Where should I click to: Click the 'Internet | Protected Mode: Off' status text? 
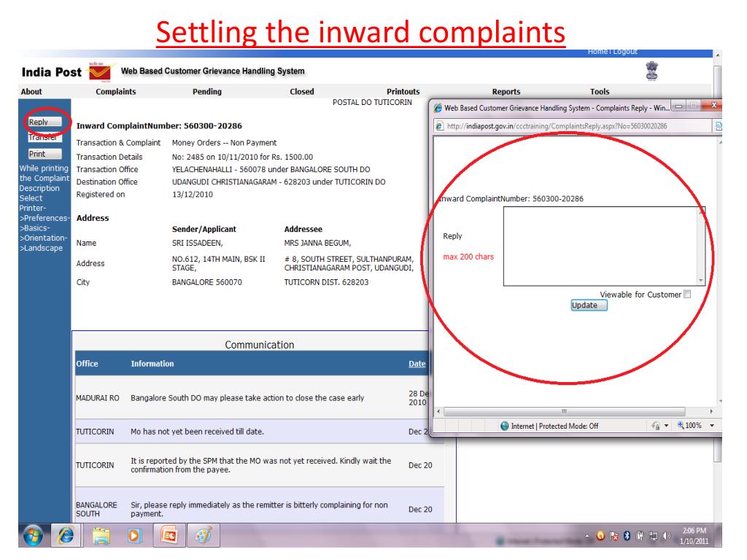coord(554,426)
